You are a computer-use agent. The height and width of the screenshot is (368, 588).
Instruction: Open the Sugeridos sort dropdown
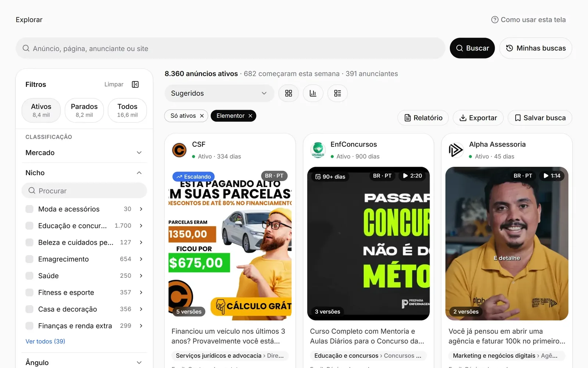pyautogui.click(x=219, y=93)
